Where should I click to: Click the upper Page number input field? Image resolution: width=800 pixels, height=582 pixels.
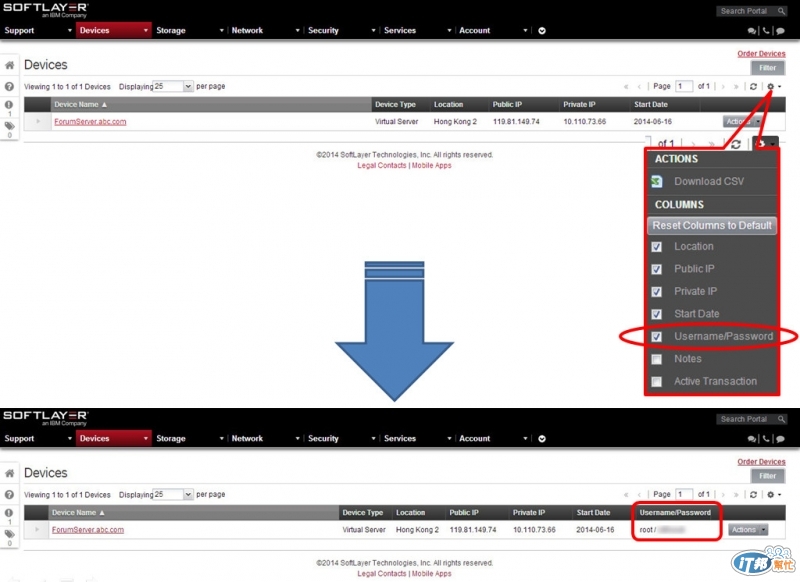[x=684, y=86]
